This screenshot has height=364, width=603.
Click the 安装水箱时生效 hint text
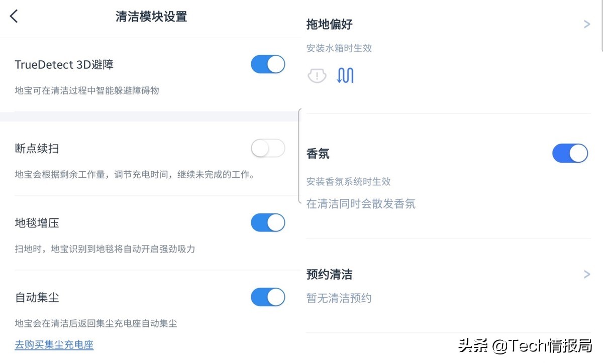[339, 48]
